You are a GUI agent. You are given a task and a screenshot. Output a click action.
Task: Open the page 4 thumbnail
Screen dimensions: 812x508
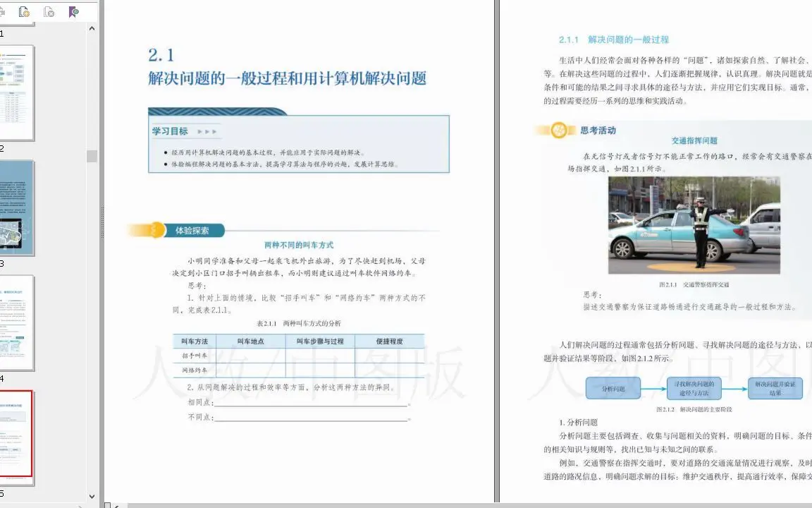(17, 323)
